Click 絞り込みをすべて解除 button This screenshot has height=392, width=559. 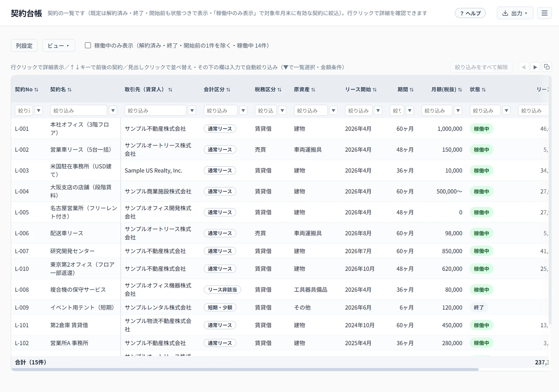click(481, 67)
